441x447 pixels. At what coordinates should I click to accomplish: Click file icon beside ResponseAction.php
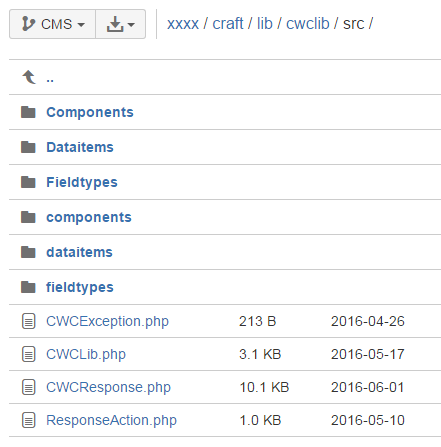29,420
